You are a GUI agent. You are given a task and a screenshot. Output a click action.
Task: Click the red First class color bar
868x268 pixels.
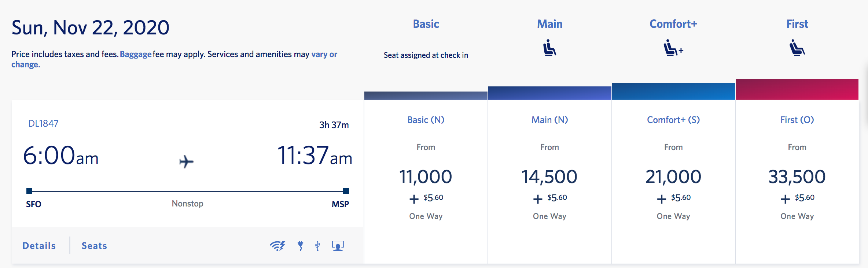[797, 90]
